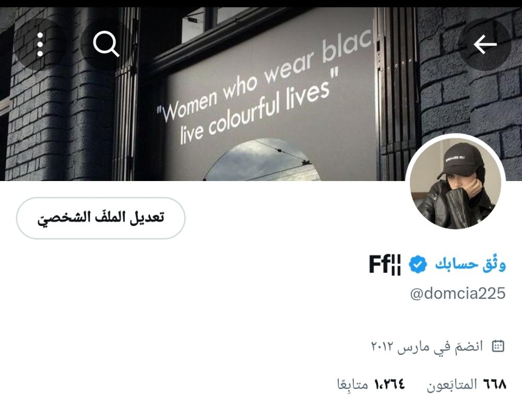Viewport: 522px width, 420px height.
Task: Tap the ١،٢٦٤ following count
Action: tap(389, 384)
